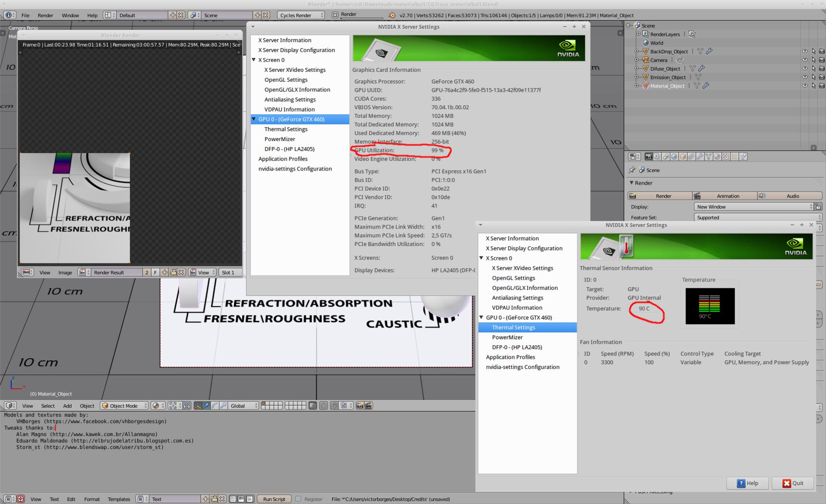Open the Display New Window dropdown
The height and width of the screenshot is (504, 826).
753,207
